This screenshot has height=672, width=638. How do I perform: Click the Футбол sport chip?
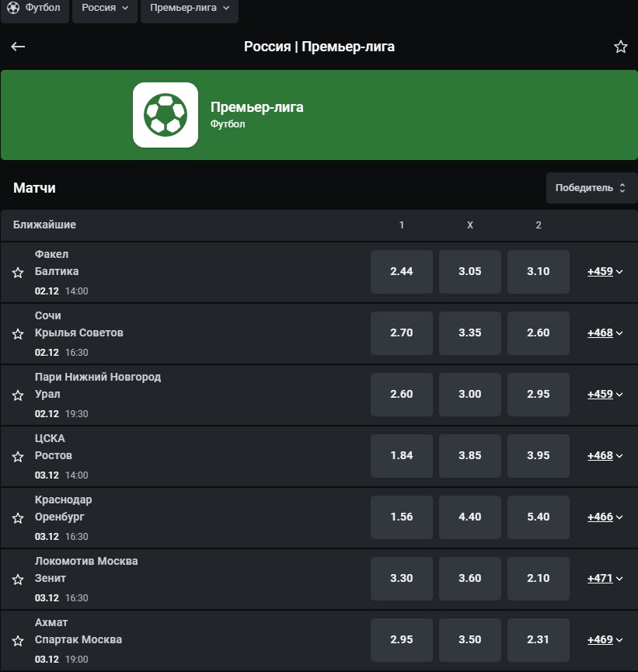(x=35, y=9)
